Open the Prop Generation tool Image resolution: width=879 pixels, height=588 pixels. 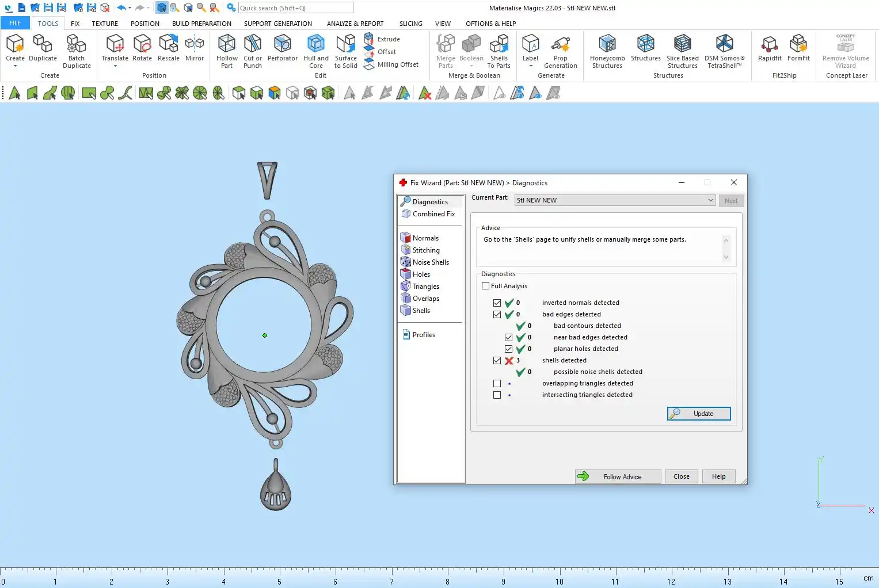pos(560,44)
